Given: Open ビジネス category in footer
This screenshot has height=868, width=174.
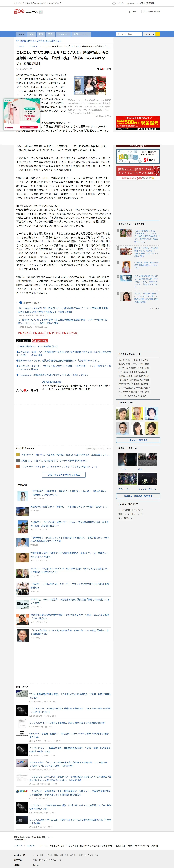Looking at the screenshot, I should [x=49, y=855].
